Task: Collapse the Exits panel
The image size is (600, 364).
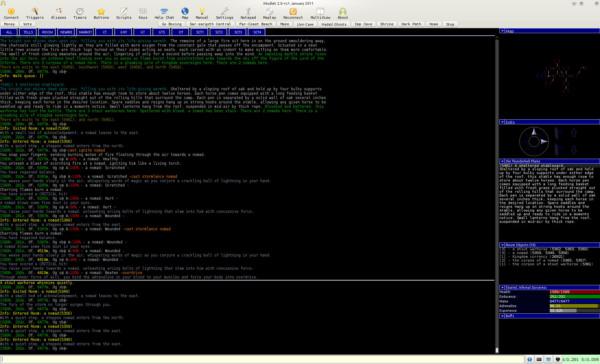Action: 502,122
